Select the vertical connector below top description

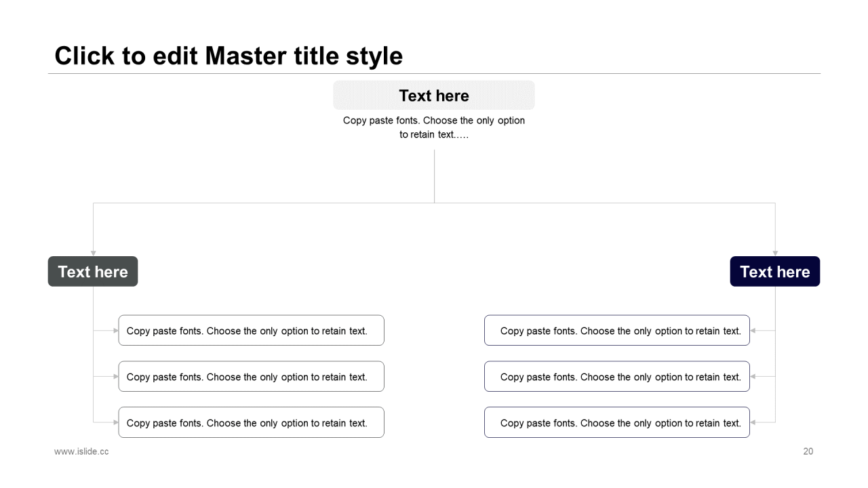tap(434, 176)
